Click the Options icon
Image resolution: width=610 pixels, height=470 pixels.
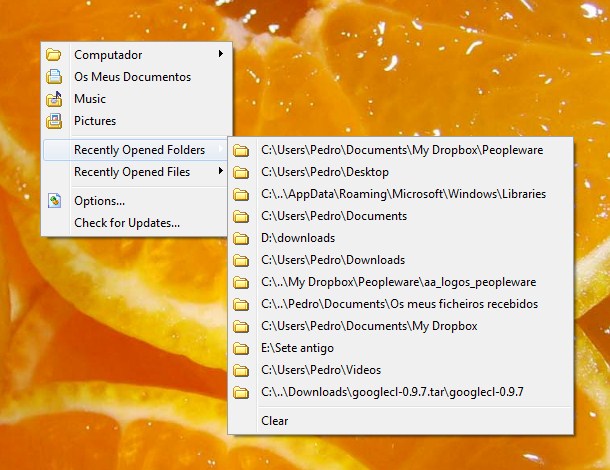[54, 201]
